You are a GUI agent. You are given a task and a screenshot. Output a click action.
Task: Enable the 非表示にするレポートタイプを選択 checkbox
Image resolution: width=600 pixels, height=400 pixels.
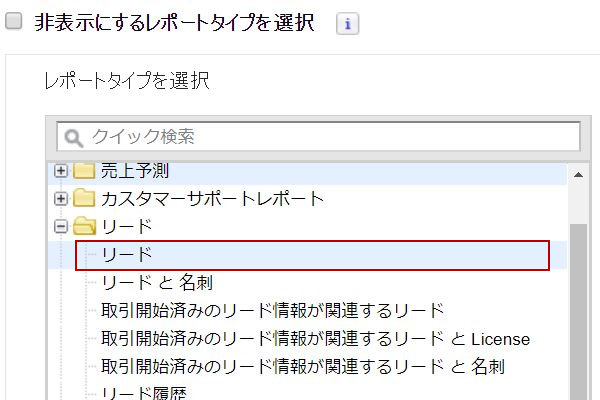pyautogui.click(x=14, y=20)
